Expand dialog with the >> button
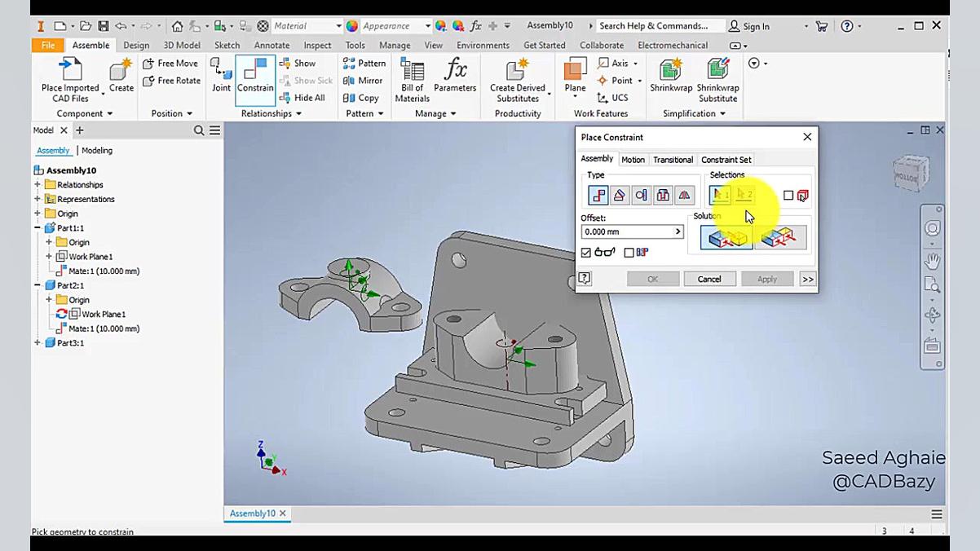 point(807,279)
